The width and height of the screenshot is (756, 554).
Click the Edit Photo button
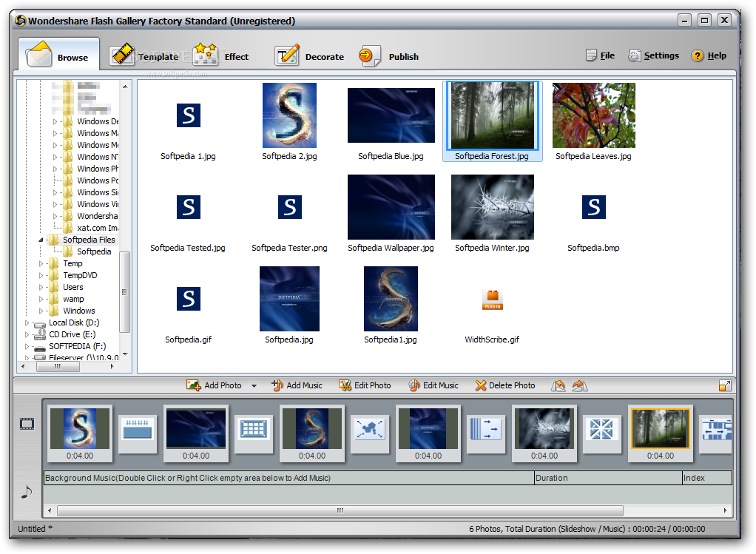(x=365, y=385)
